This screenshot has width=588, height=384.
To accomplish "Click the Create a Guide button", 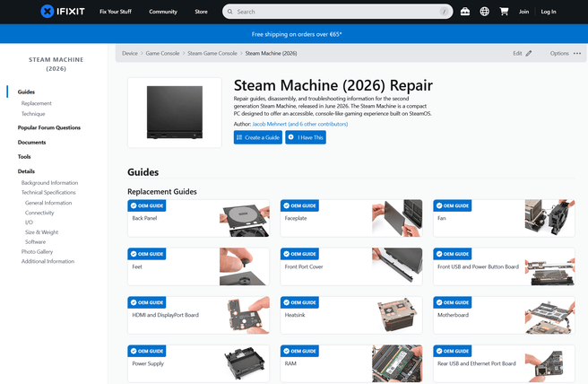I will [258, 137].
